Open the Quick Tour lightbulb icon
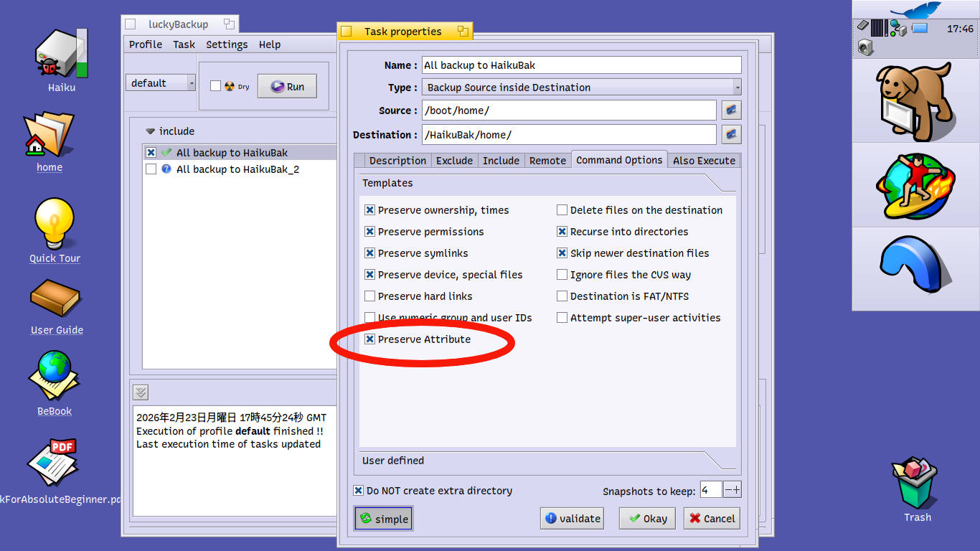The width and height of the screenshot is (980, 551). tap(55, 225)
